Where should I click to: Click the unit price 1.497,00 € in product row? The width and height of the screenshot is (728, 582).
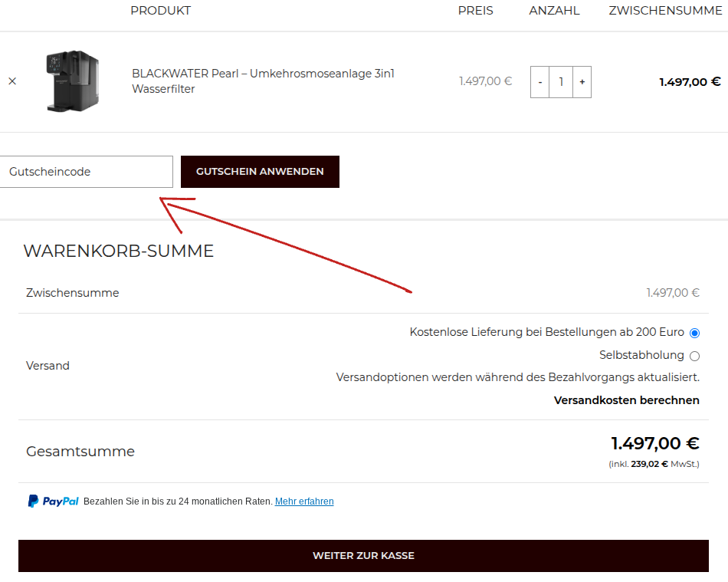point(485,81)
